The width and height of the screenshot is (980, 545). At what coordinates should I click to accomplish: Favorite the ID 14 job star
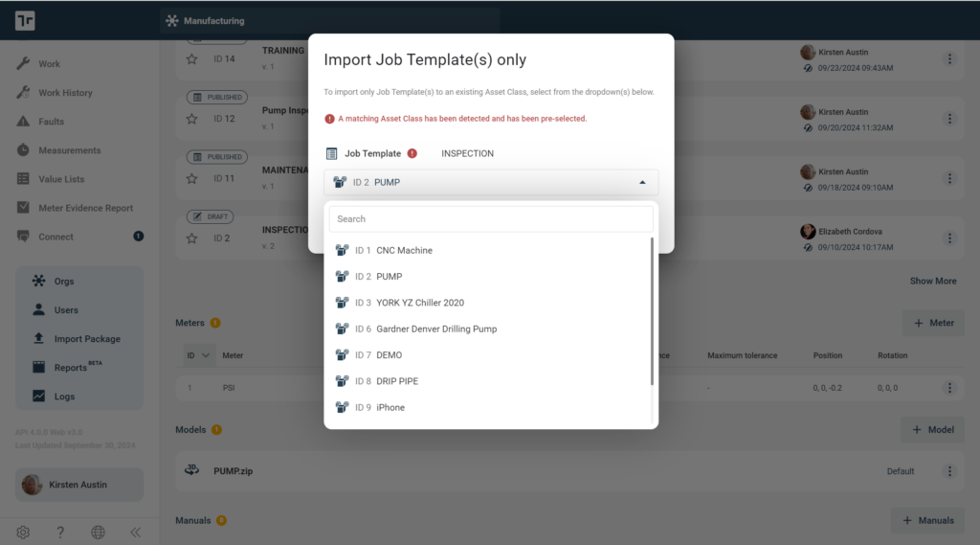tap(191, 58)
